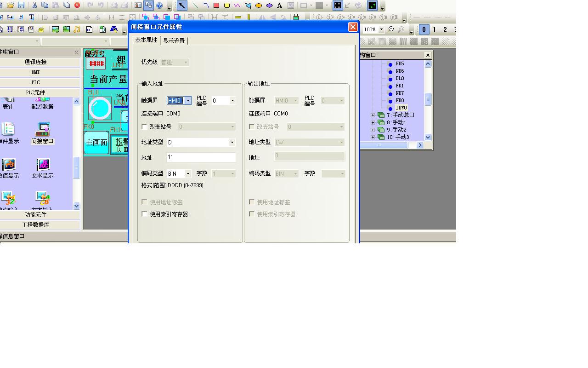Screen dimensions: 588x368
Task: Click the Save floppy disk icon
Action: click(21, 6)
